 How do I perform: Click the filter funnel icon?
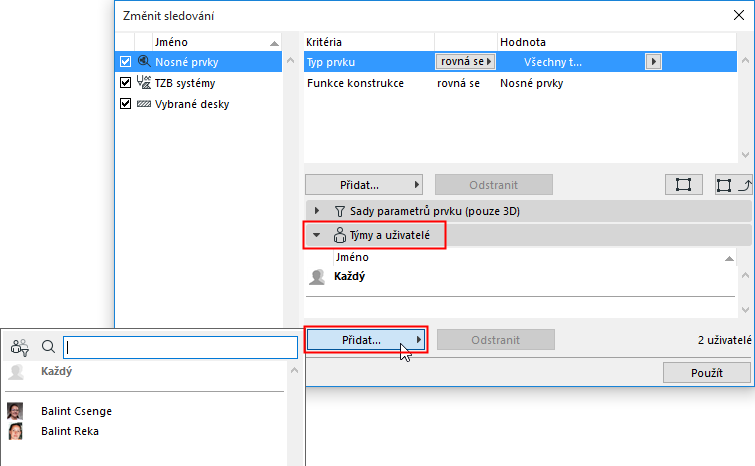coord(339,211)
